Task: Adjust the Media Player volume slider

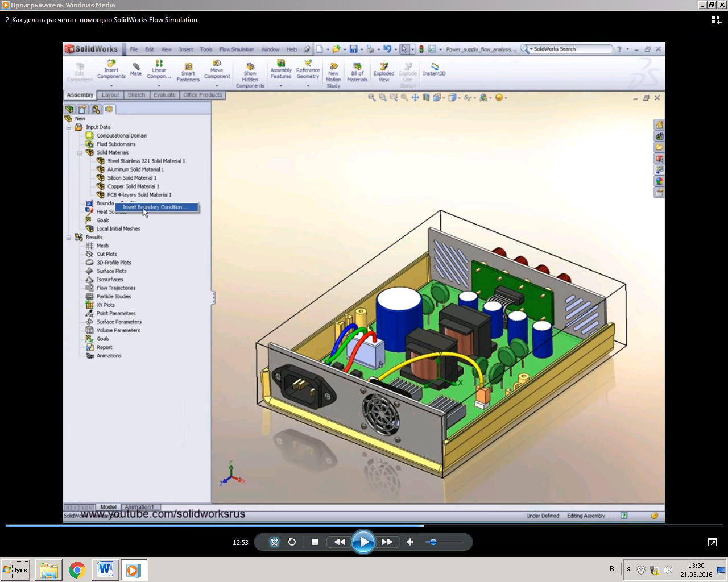Action: click(x=444, y=542)
